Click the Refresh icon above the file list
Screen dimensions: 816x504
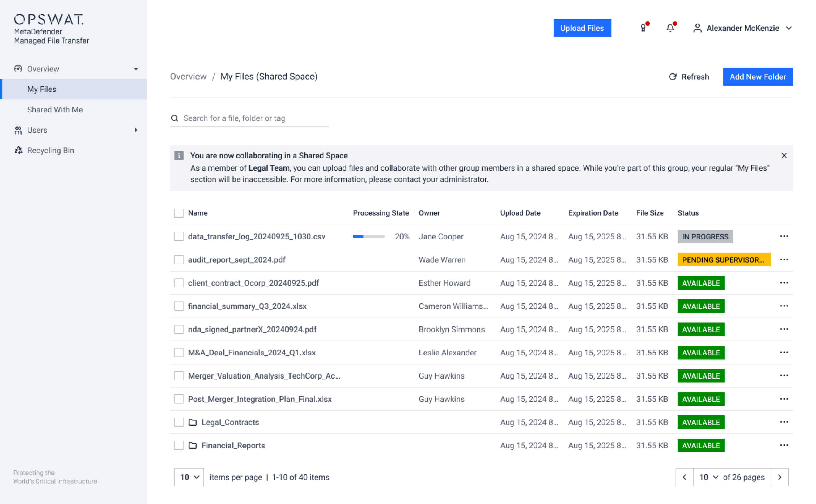tap(672, 77)
